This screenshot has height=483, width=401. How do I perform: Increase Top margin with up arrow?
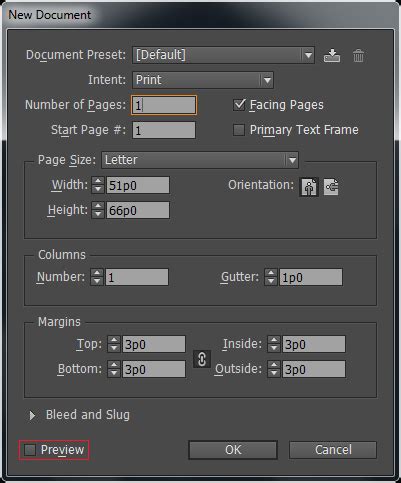pyautogui.click(x=114, y=340)
